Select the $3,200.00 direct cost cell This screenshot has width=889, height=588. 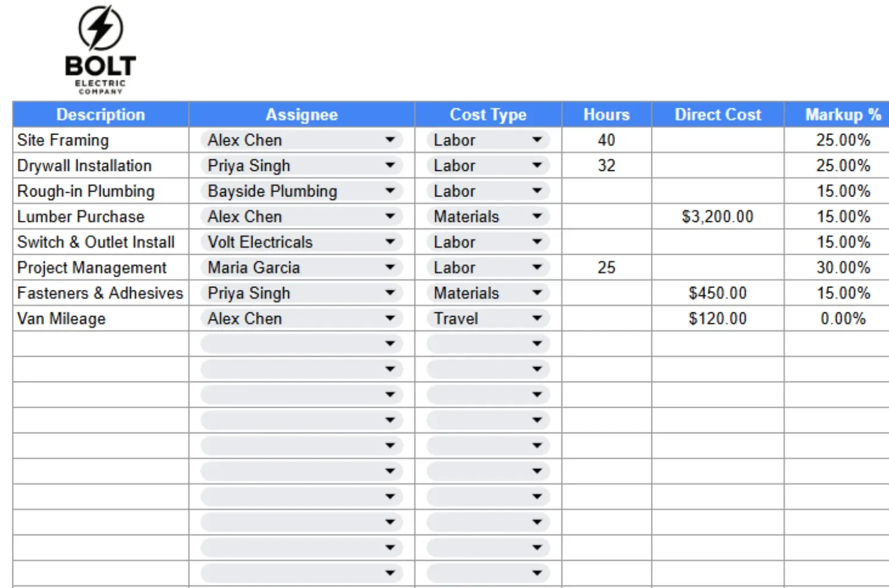[718, 217]
